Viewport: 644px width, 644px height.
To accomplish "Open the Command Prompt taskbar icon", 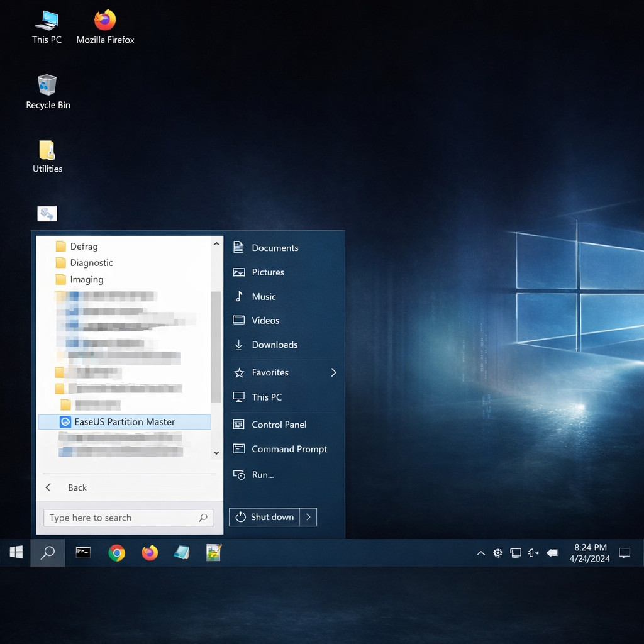I will [82, 553].
